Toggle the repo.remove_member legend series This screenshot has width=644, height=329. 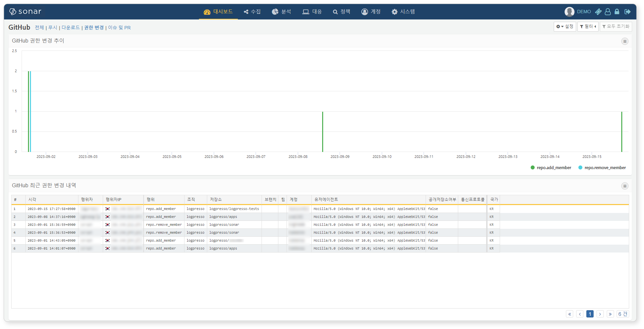pyautogui.click(x=602, y=167)
